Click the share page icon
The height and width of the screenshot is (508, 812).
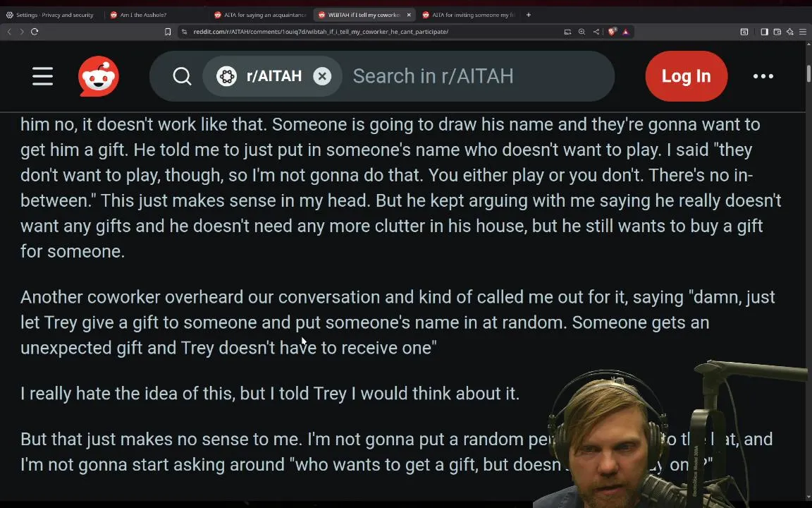(596, 32)
